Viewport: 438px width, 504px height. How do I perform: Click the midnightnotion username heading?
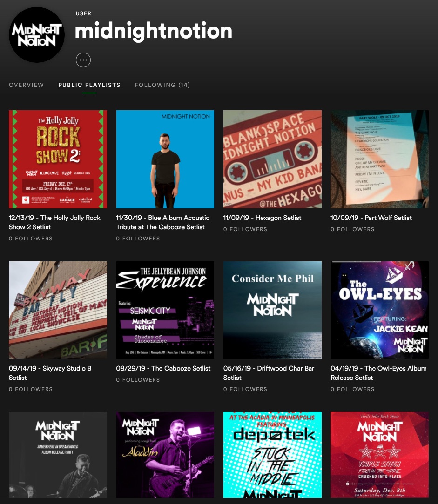pos(154,31)
